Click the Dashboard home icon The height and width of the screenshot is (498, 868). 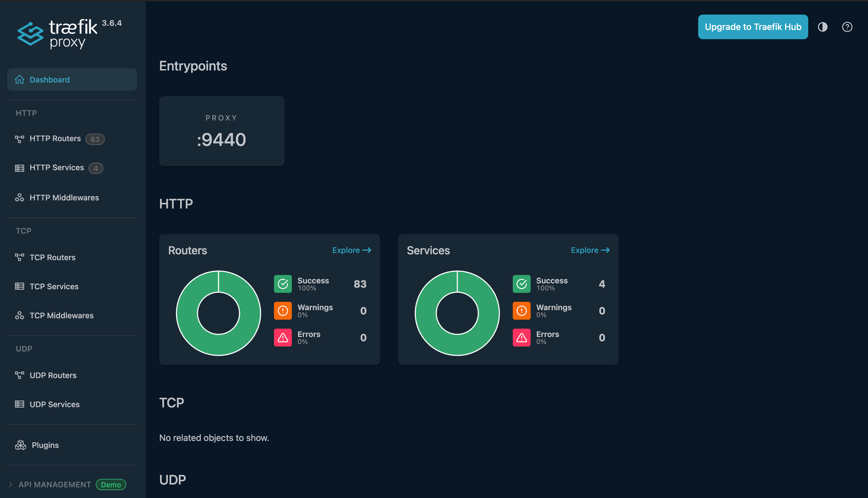20,79
